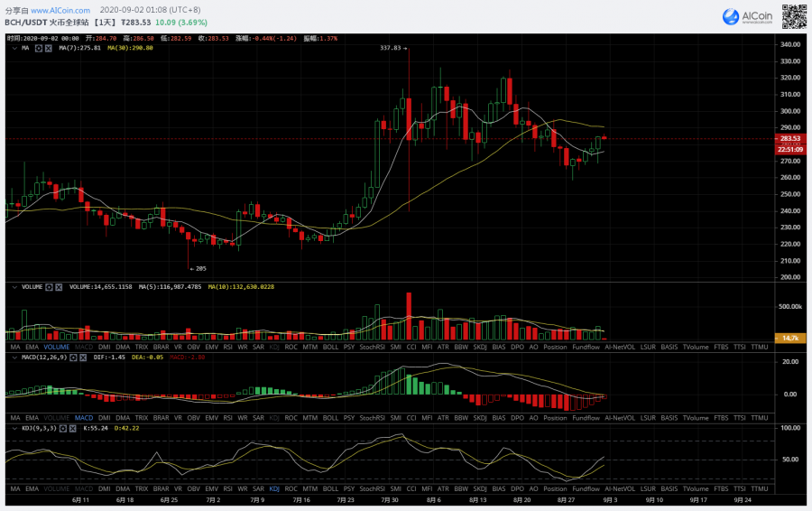Switch MACD panel to MA indicator
The height and width of the screenshot is (511, 812).
point(15,418)
